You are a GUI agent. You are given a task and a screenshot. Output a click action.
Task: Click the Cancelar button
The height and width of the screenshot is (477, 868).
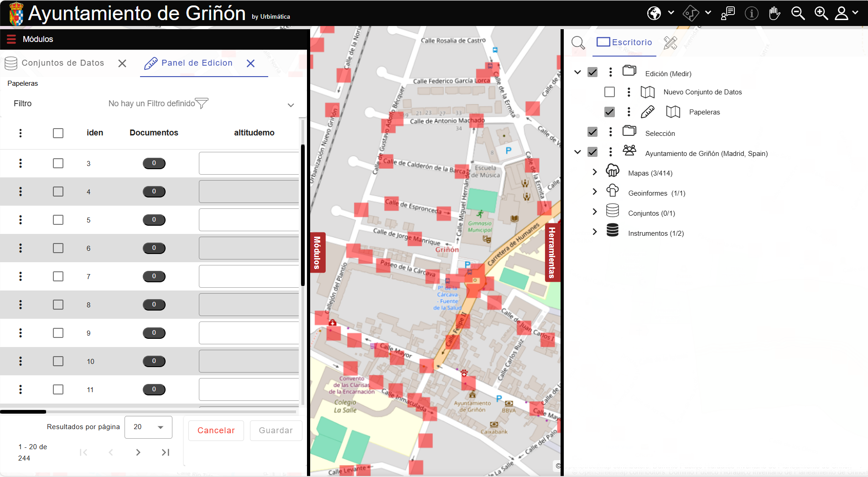(216, 430)
